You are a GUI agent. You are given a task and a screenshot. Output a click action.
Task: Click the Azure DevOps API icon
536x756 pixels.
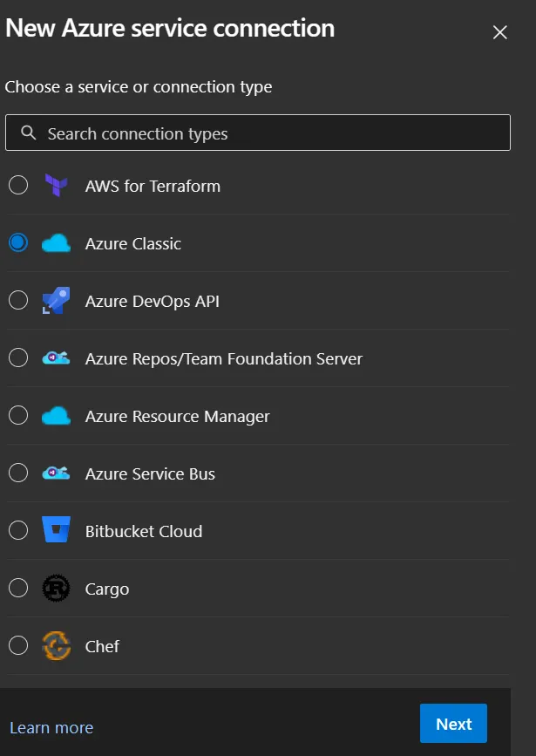click(56, 301)
